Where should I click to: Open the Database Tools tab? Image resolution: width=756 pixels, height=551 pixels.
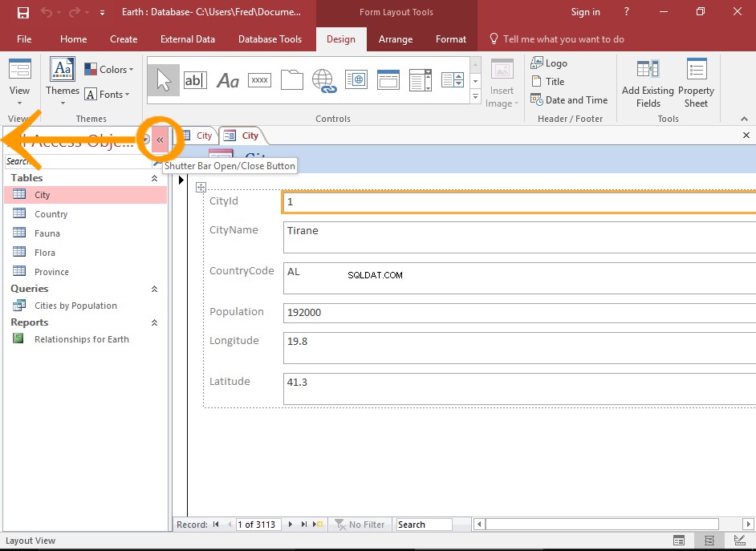pos(270,39)
